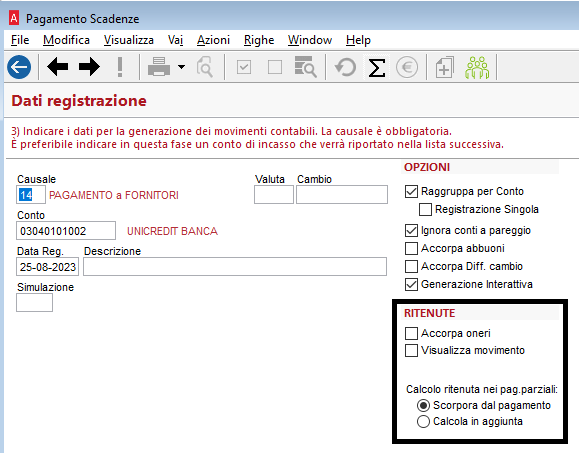The width and height of the screenshot is (579, 453).
Task: Enable Accorpa abbuoni checkbox
Action: pos(411,248)
